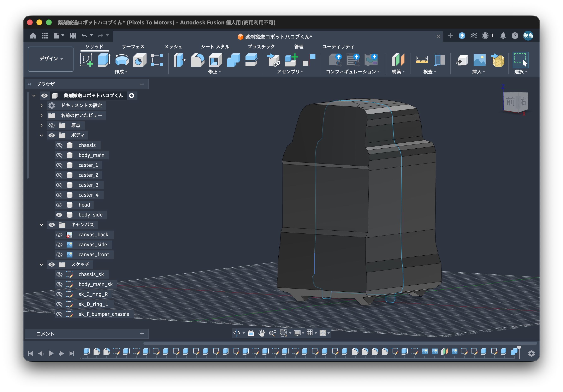Collapse the ボディ folder

[x=41, y=135]
